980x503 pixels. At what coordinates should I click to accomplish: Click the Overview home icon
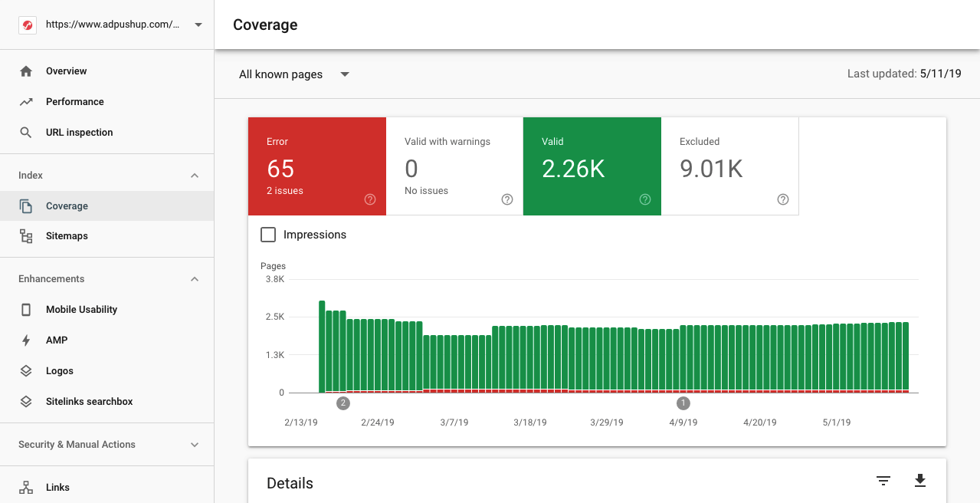(x=28, y=71)
